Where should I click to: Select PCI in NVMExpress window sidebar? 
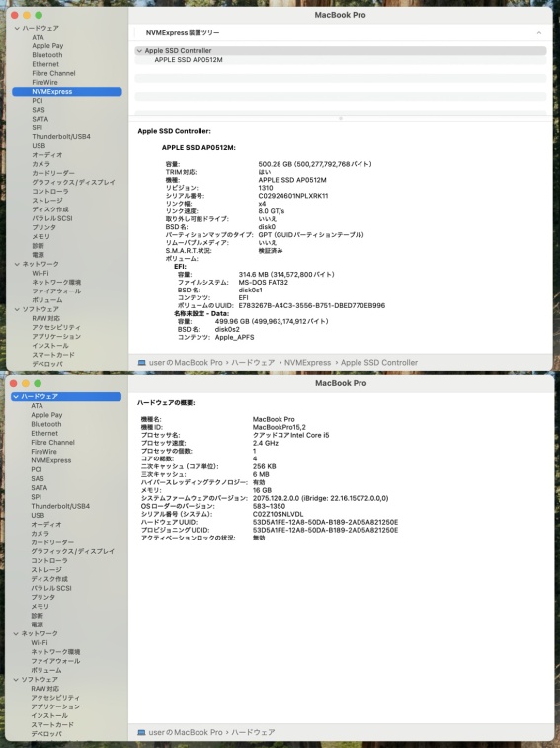[38, 101]
